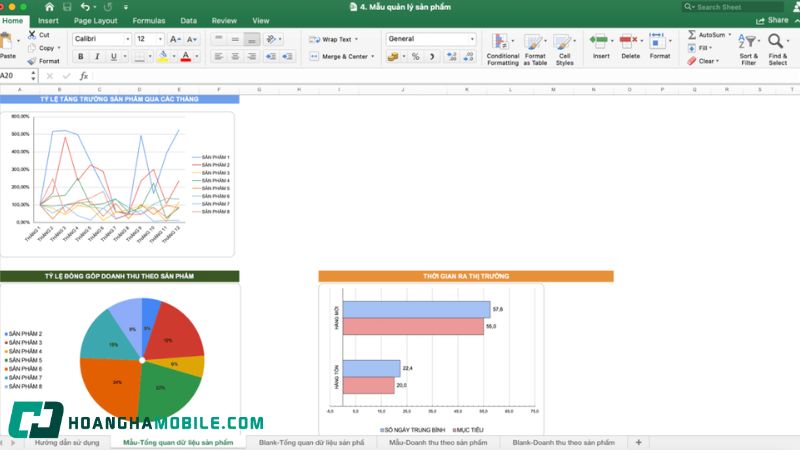Increase decimal places
Viewport: 800px width, 450px height.
(x=452, y=57)
